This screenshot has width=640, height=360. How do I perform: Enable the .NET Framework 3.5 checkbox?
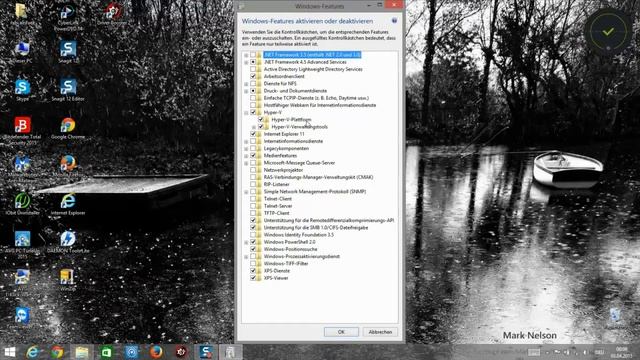coord(253,55)
